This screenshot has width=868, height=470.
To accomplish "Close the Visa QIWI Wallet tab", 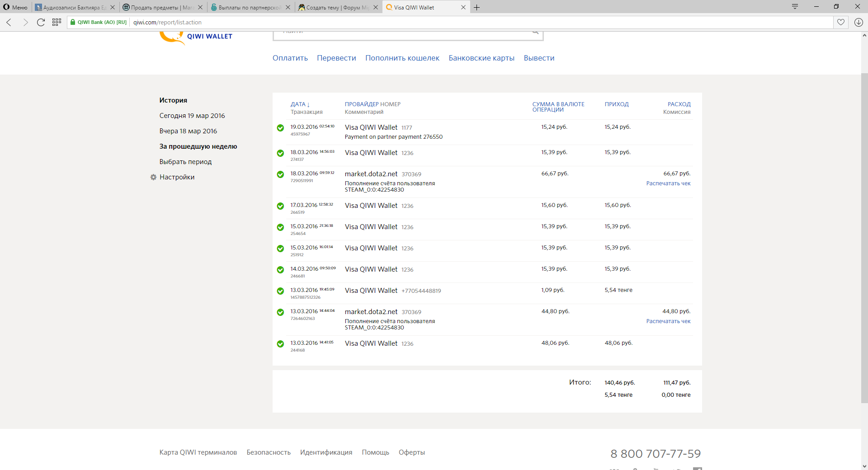I will point(463,7).
